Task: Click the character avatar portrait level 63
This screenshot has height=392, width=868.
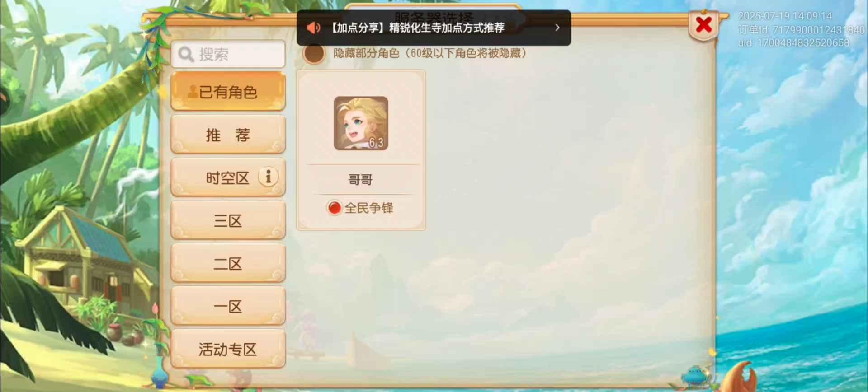Action: [361, 123]
